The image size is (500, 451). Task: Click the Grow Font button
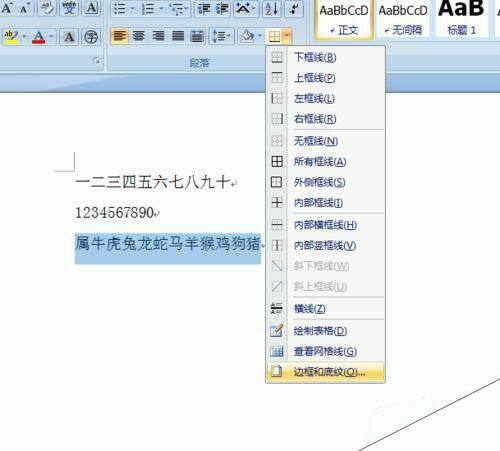tap(7, 8)
